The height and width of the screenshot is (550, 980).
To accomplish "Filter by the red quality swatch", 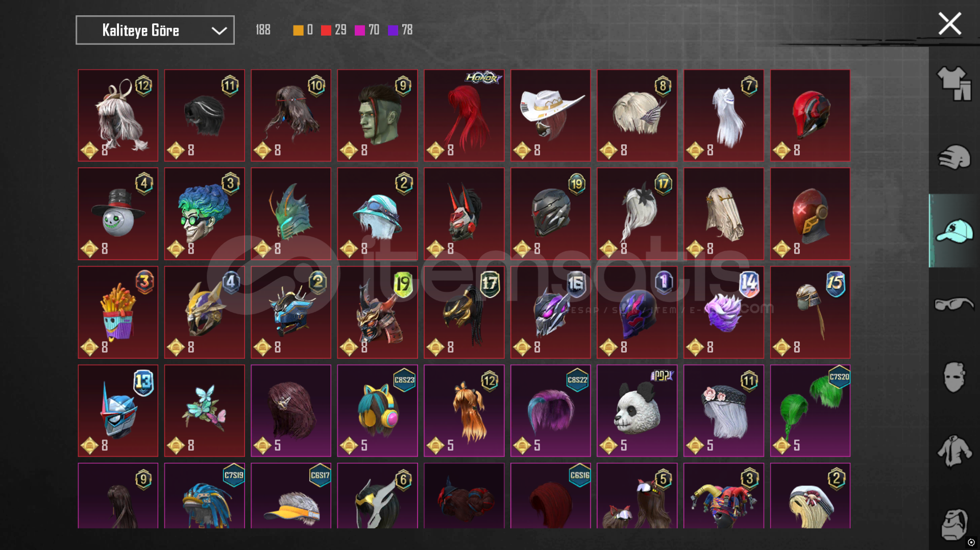I will tap(326, 30).
